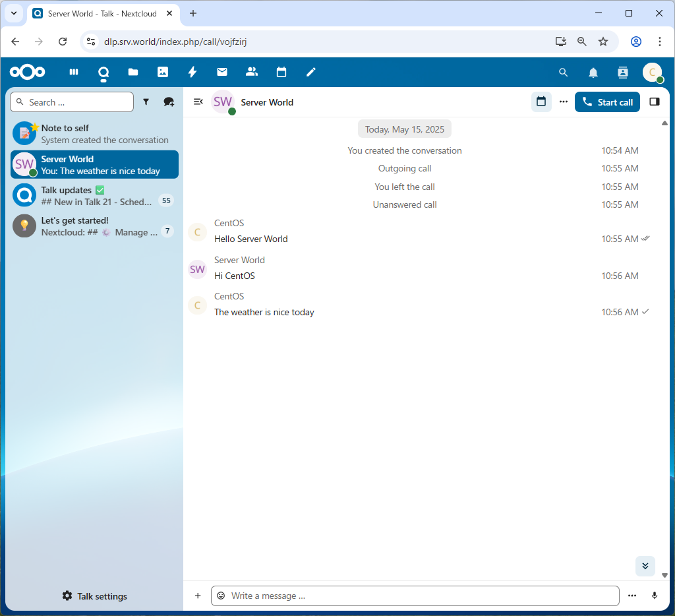Click the SW avatar in header

tap(223, 102)
